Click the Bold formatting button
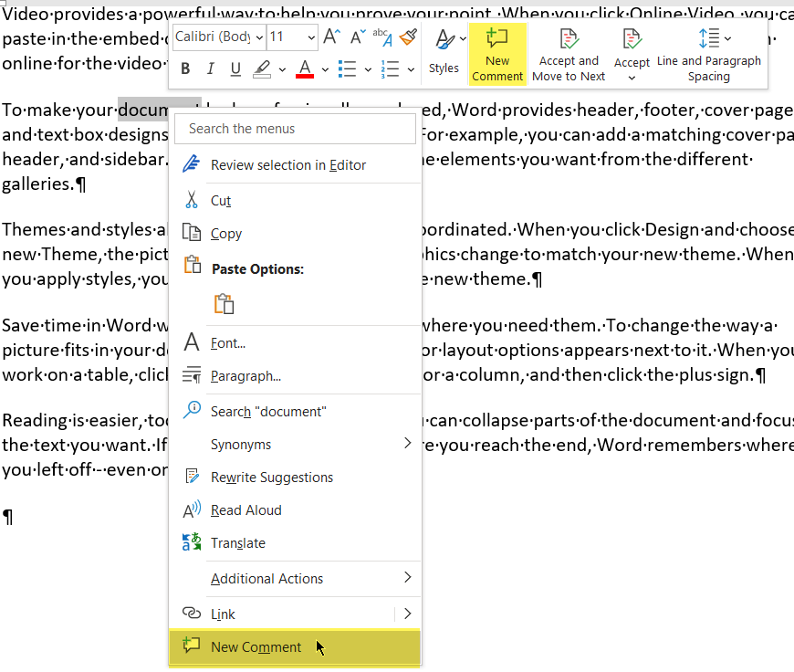Screen dimensions: 794x672 (x=186, y=69)
